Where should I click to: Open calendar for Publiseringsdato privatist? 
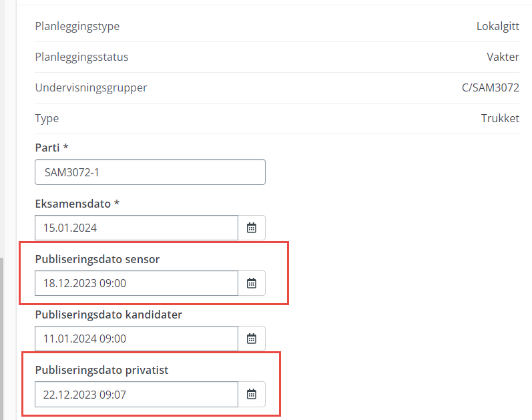coord(252,394)
